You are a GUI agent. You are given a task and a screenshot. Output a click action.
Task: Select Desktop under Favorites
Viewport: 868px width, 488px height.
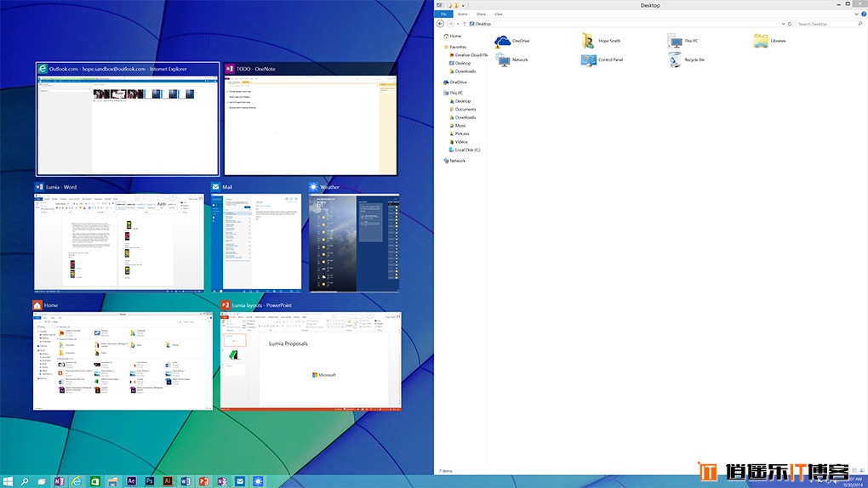[460, 63]
